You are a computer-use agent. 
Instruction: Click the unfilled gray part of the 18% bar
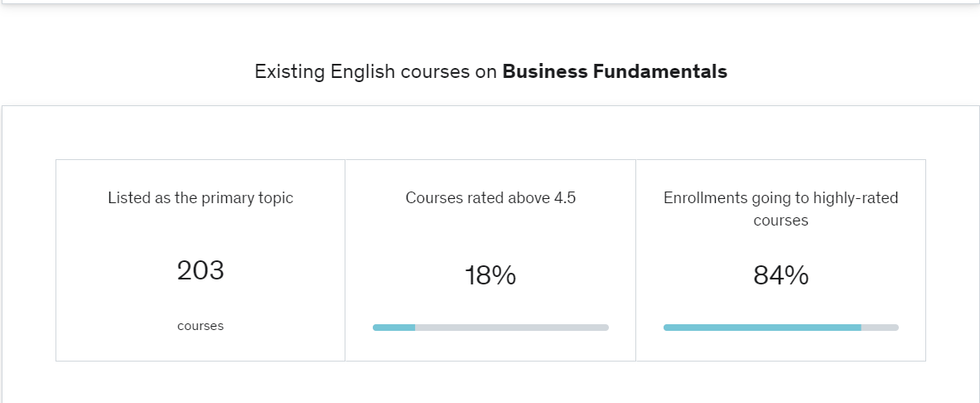point(512,328)
